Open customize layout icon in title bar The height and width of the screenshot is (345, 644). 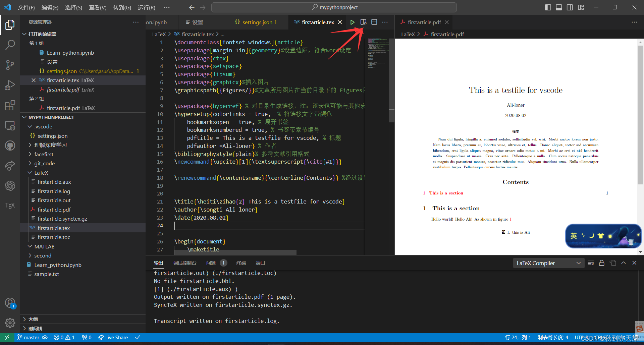click(x=581, y=7)
